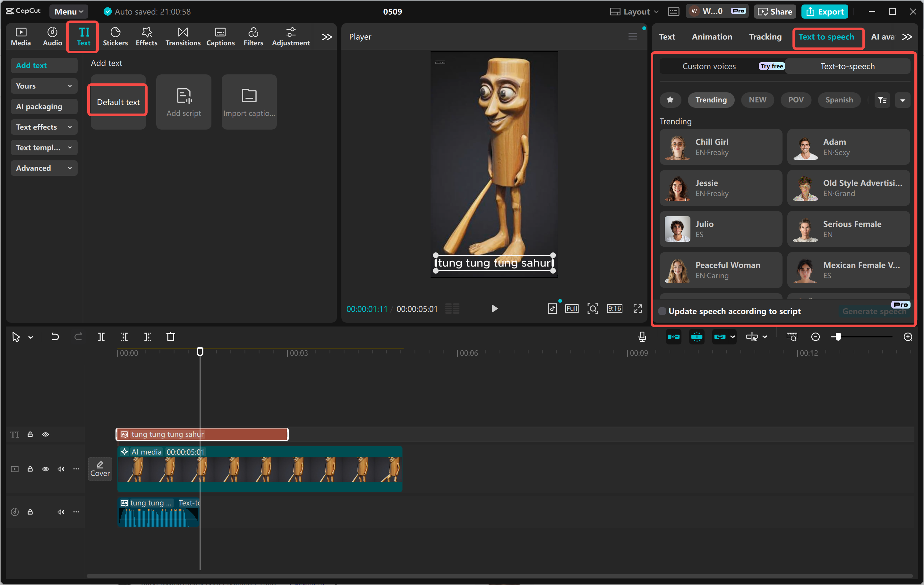
Task: Lock the text track with the padlock
Action: click(x=30, y=434)
